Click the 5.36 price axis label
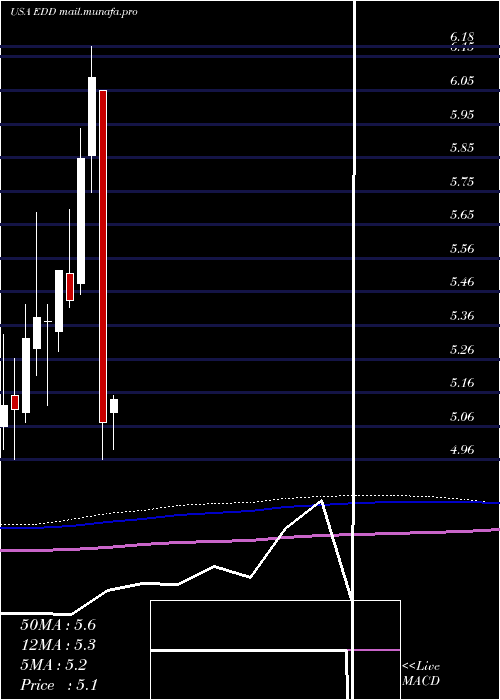The height and width of the screenshot is (700, 500). click(462, 316)
